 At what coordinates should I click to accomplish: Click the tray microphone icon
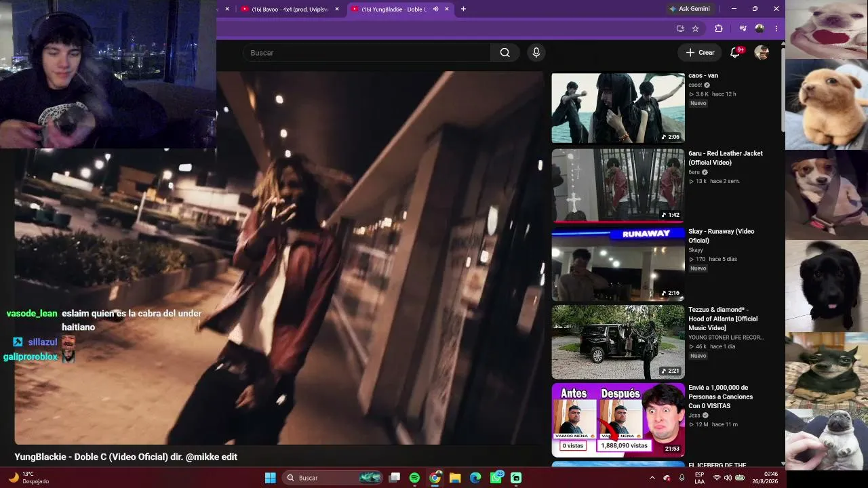click(682, 478)
